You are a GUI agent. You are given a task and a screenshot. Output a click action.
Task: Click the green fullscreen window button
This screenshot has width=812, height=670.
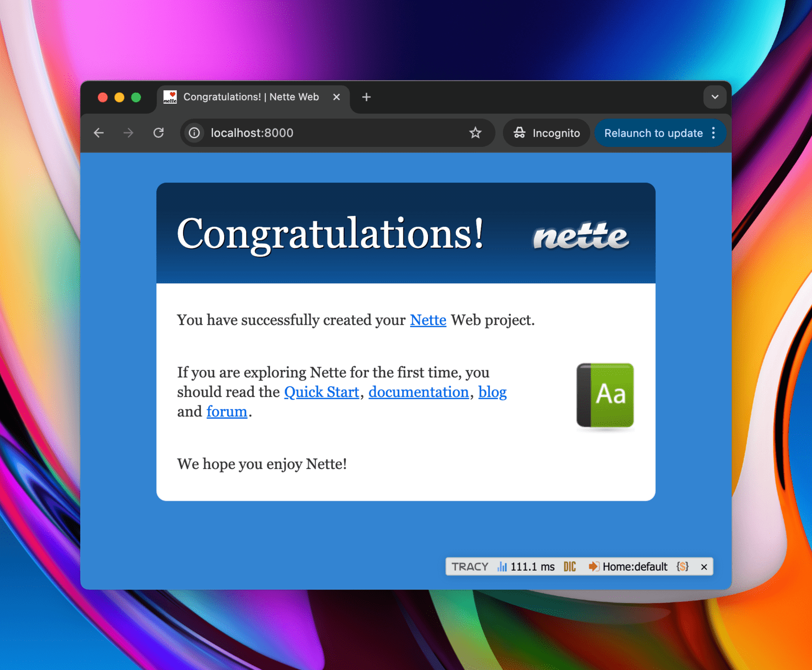tap(136, 97)
